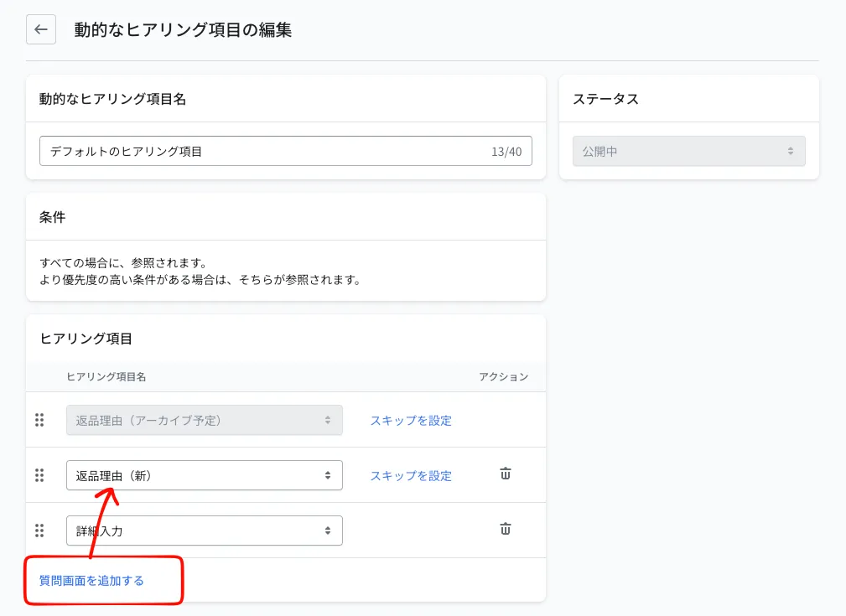Click スキップを設定 for 返品理由（アーカイブ予定）
The image size is (846, 616).
coord(411,420)
